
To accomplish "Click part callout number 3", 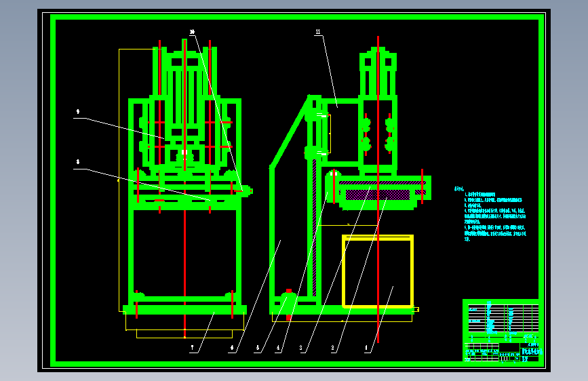I will tap(300, 348).
